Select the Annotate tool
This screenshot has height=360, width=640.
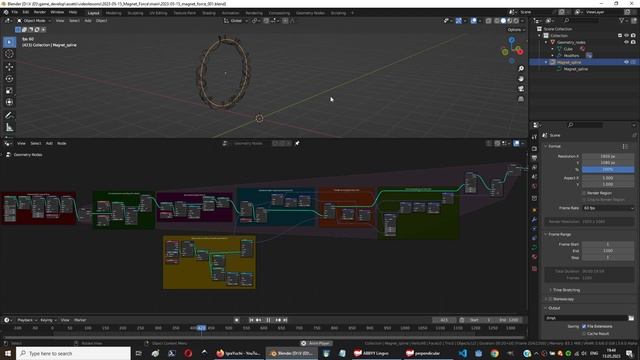9,116
